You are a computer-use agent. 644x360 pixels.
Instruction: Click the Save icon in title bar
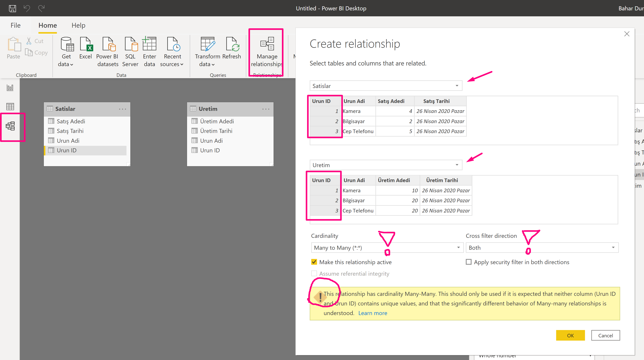point(12,8)
